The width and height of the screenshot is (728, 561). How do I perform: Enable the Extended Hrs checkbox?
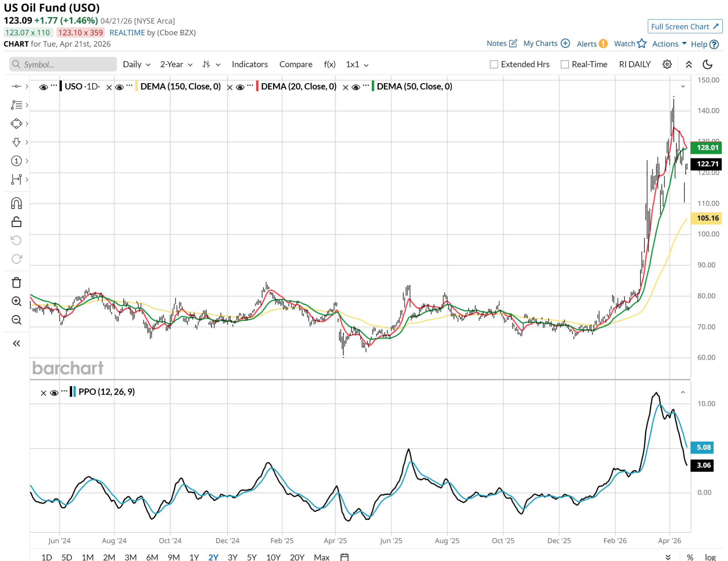pos(494,64)
